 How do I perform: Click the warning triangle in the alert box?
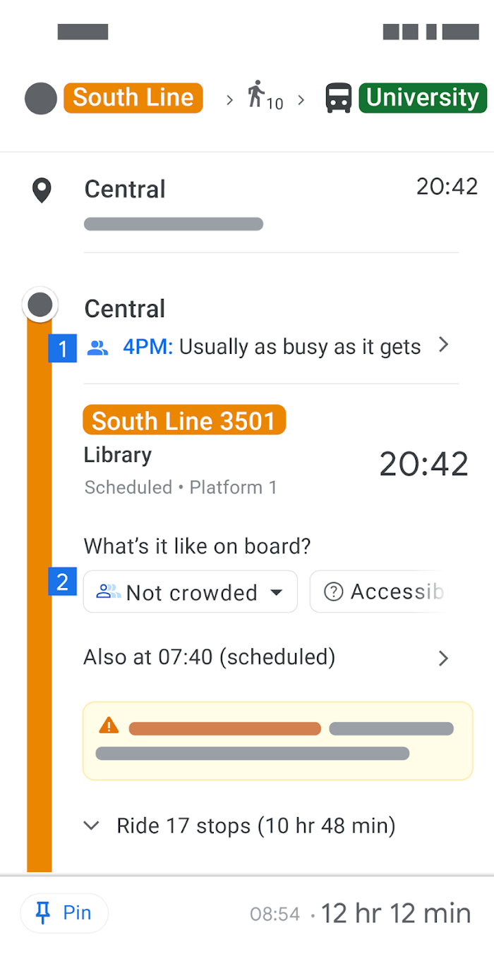[108, 725]
